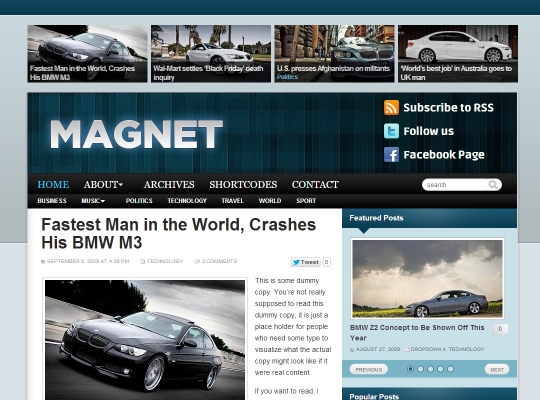The height and width of the screenshot is (400, 540).
Task: Select the fourth featured slider dot
Action: point(440,369)
